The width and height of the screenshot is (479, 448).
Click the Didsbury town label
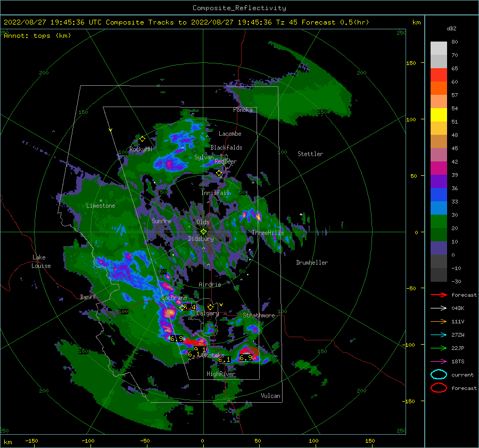[201, 239]
